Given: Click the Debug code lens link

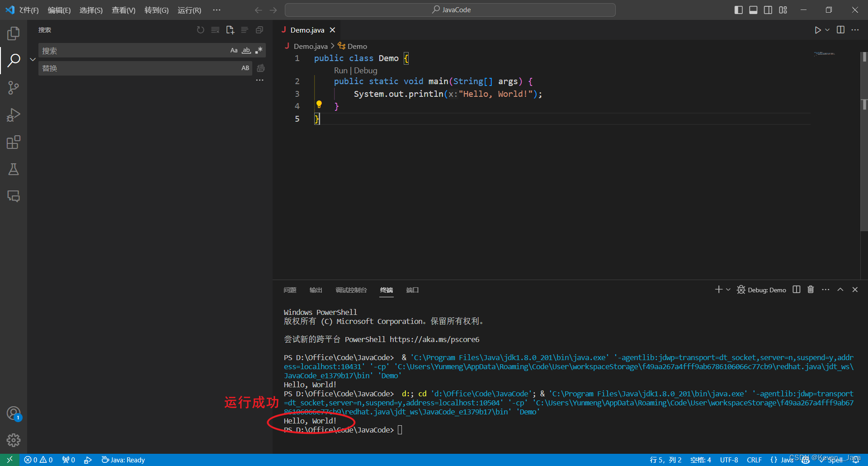Looking at the screenshot, I should [x=366, y=71].
